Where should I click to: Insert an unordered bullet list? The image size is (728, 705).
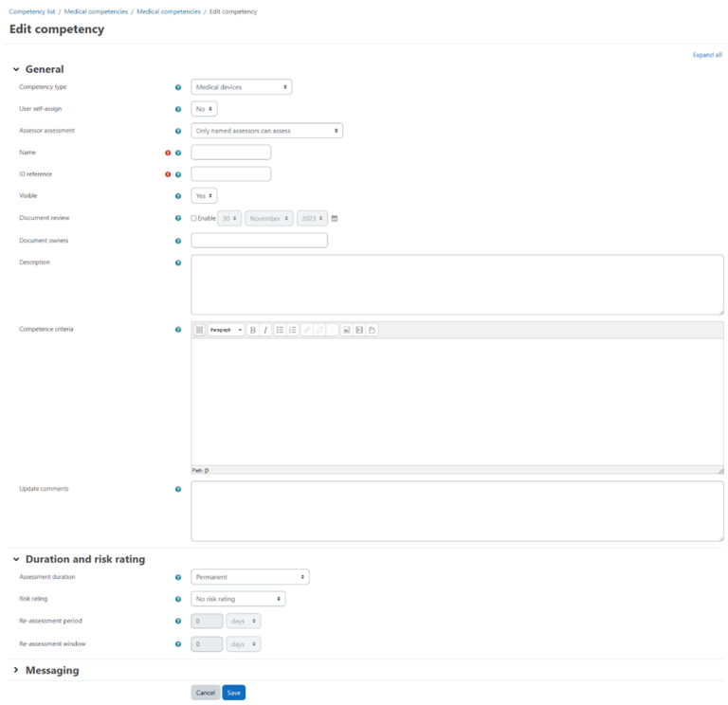point(280,330)
